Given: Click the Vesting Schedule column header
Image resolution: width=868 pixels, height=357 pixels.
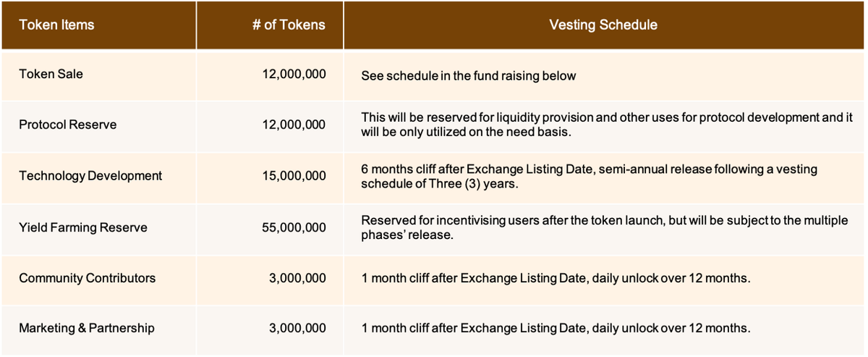Looking at the screenshot, I should [x=603, y=25].
